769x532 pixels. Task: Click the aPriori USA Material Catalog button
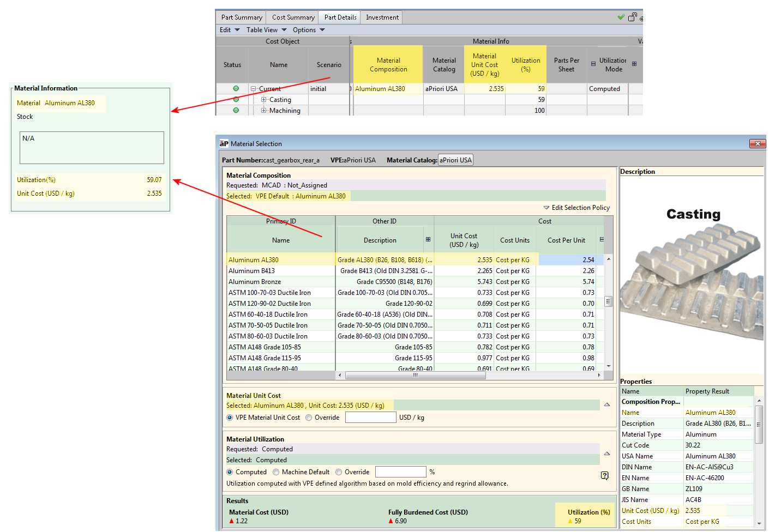point(455,160)
